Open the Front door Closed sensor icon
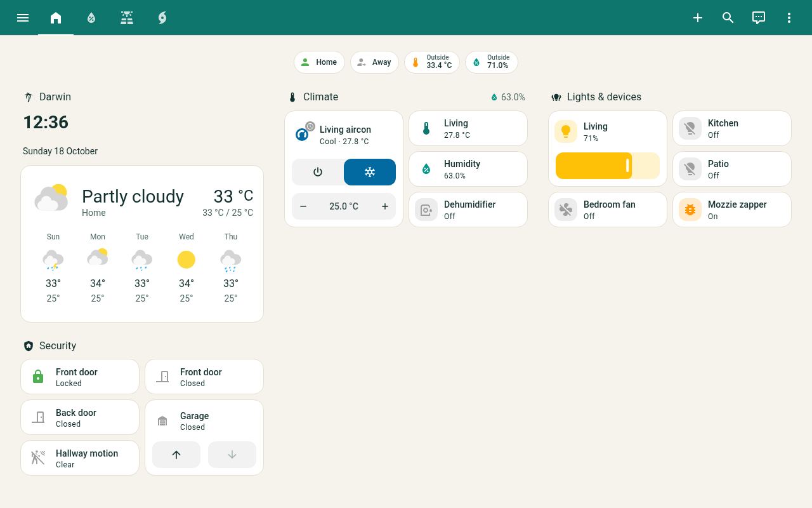The width and height of the screenshot is (812, 508). [x=162, y=377]
